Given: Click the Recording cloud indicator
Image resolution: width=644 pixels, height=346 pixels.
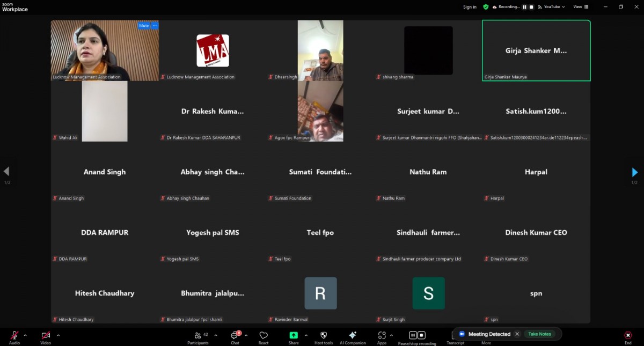Looking at the screenshot, I should point(506,7).
